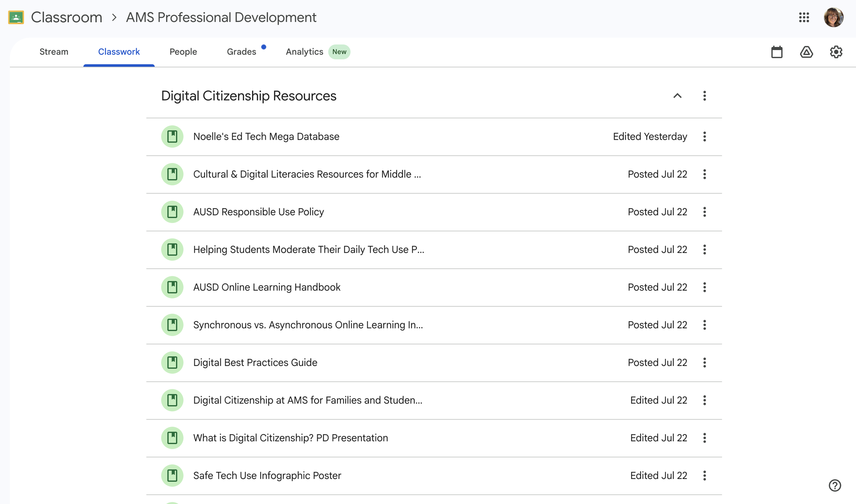Open options for AUSD Online Learning Handbook
Screen dimensions: 856x504
click(704, 287)
